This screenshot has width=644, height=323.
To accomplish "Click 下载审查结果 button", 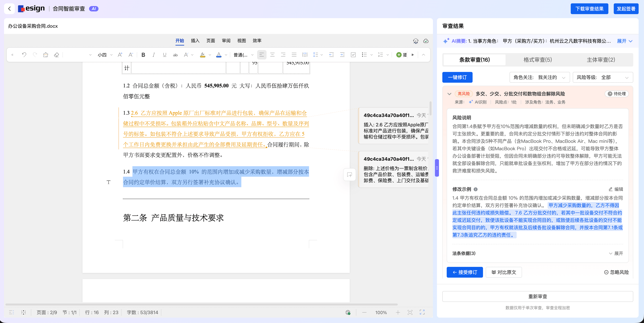I will tap(589, 9).
